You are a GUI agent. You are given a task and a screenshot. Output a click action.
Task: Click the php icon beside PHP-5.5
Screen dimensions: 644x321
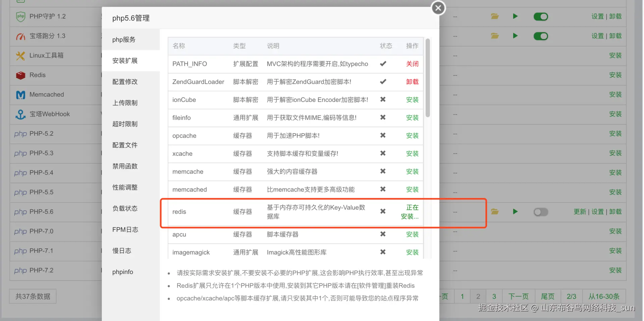pyautogui.click(x=20, y=192)
